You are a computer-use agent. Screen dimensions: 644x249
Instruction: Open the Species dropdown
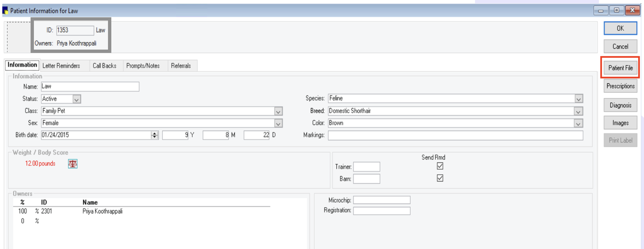pos(579,99)
